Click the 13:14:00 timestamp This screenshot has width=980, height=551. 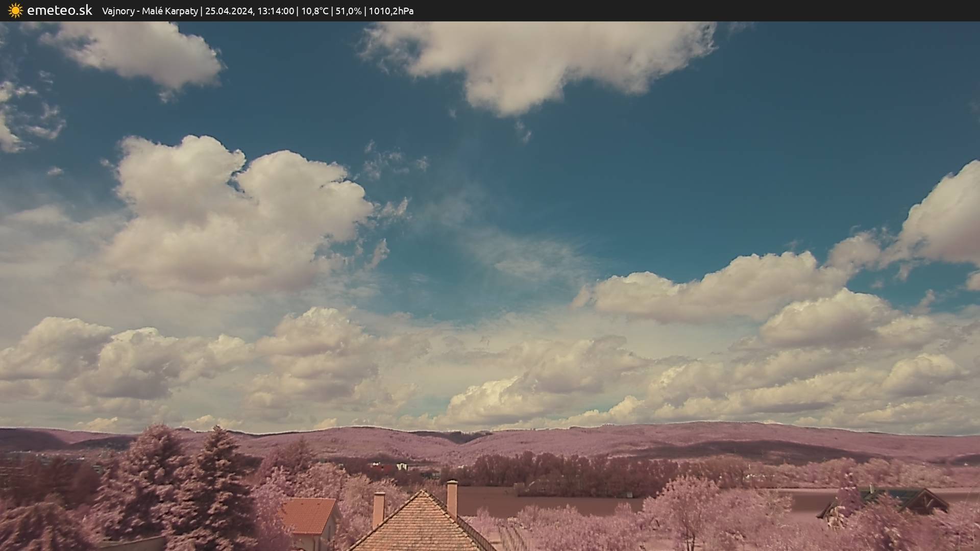276,11
